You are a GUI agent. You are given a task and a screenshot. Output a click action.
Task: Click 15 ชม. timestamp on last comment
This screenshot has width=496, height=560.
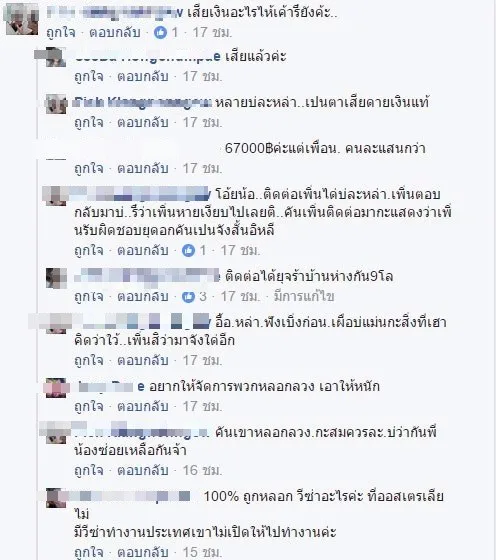(202, 552)
